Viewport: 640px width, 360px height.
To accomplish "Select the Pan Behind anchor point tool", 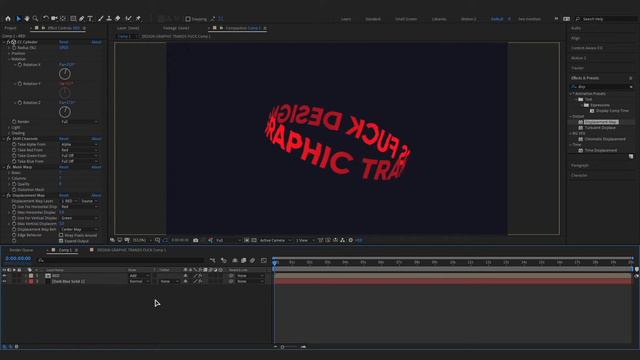I will (x=63, y=19).
